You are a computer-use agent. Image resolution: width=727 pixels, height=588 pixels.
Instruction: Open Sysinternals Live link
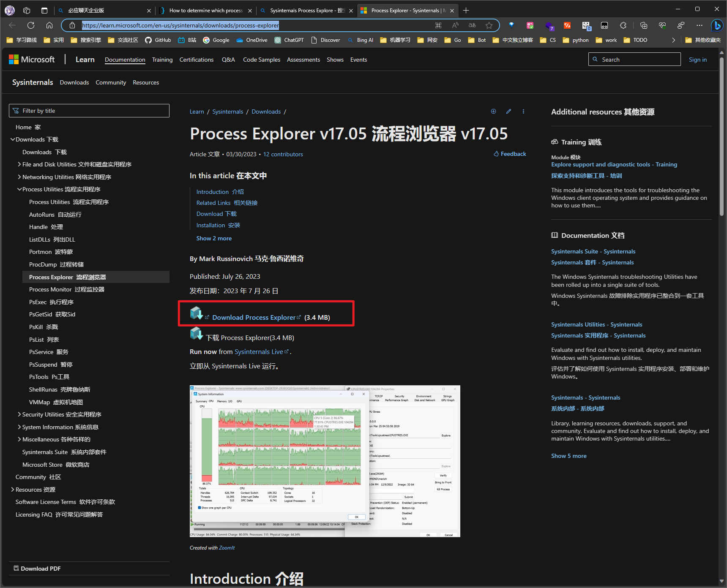259,352
